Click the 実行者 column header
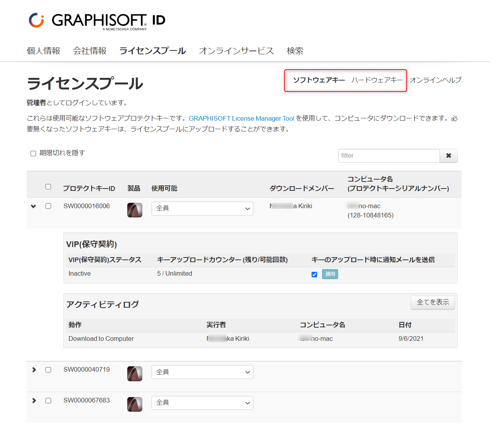The image size is (504, 431). (x=216, y=325)
